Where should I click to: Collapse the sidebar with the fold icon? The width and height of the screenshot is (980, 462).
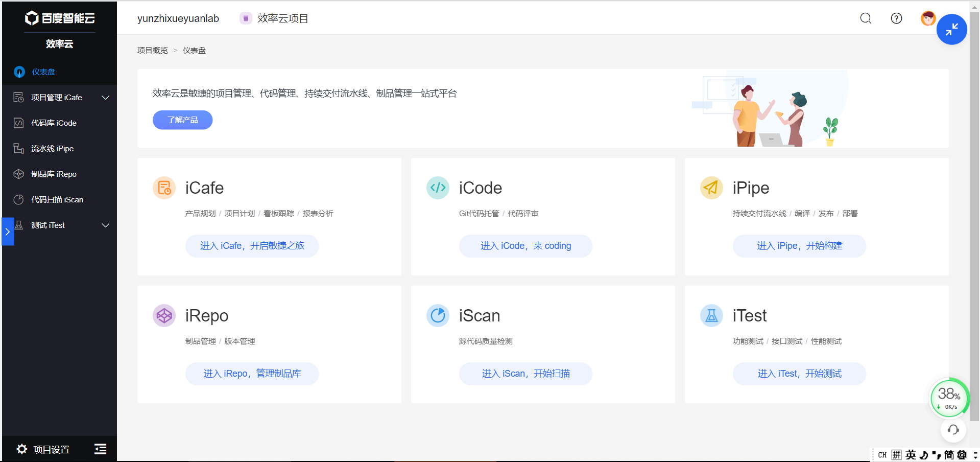coord(101,449)
